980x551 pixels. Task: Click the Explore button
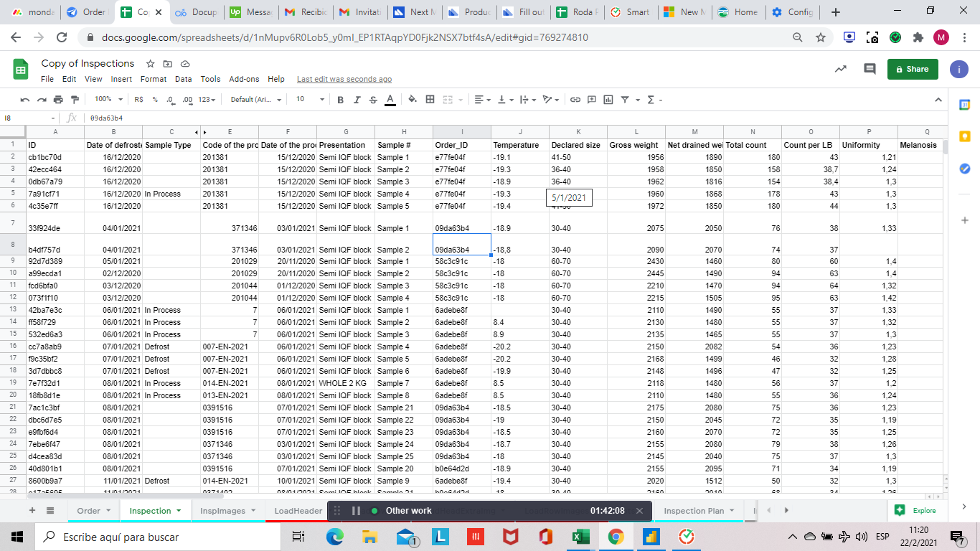click(915, 510)
